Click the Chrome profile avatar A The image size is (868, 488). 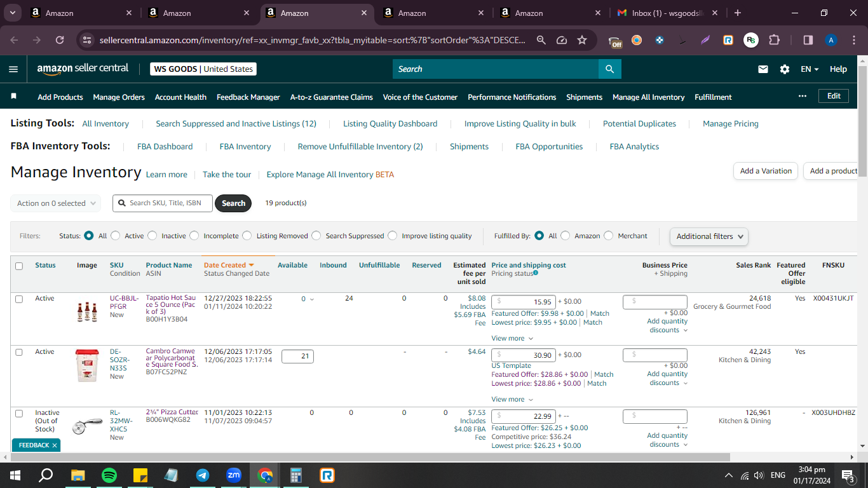pyautogui.click(x=831, y=40)
